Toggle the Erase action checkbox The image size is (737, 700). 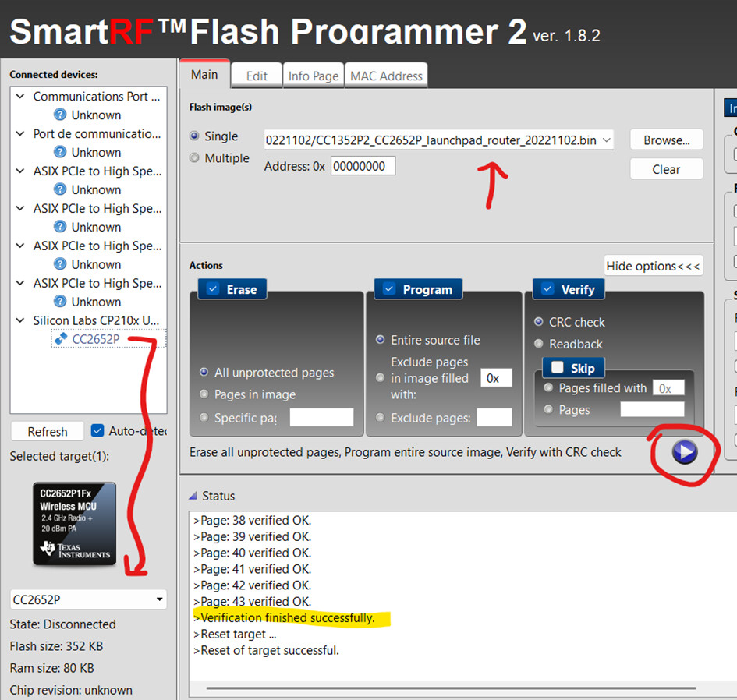214,289
